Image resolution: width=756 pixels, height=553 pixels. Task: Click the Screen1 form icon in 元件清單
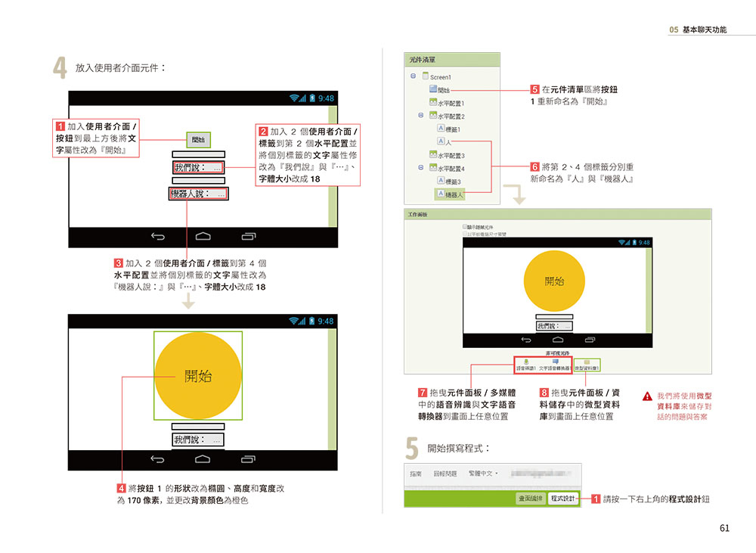(x=425, y=76)
